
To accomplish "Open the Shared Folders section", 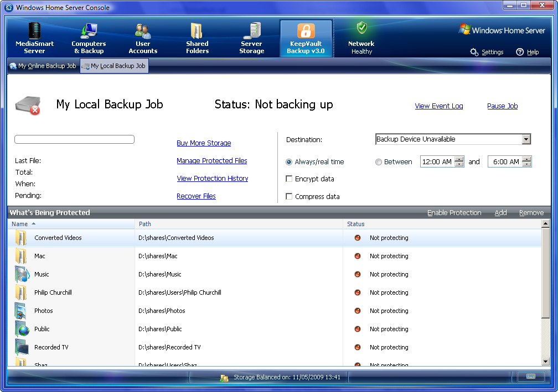I will click(197, 38).
